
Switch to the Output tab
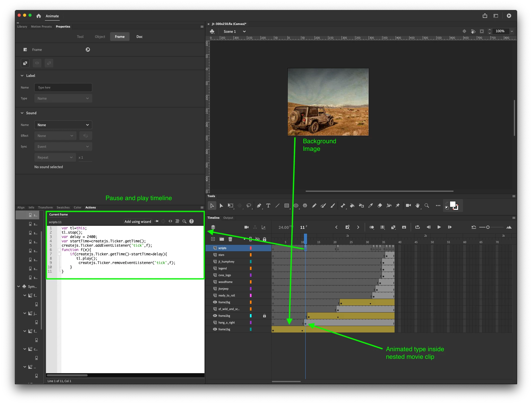tap(228, 218)
